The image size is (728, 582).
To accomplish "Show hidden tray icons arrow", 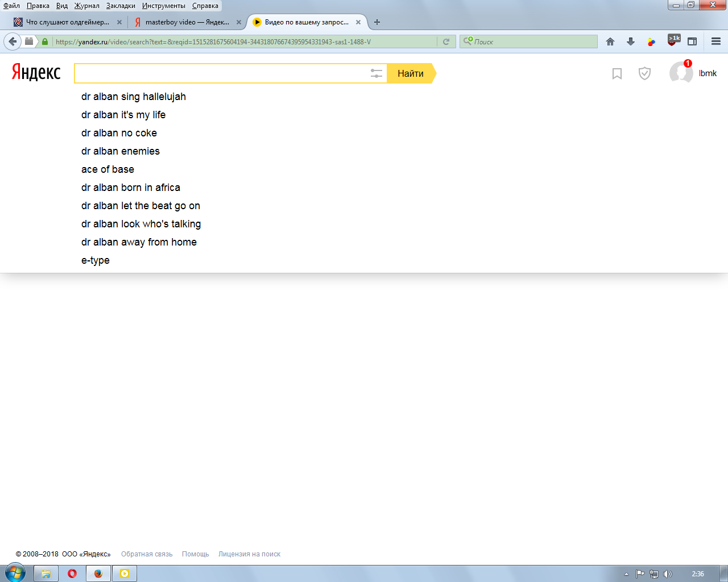I will point(627,574).
